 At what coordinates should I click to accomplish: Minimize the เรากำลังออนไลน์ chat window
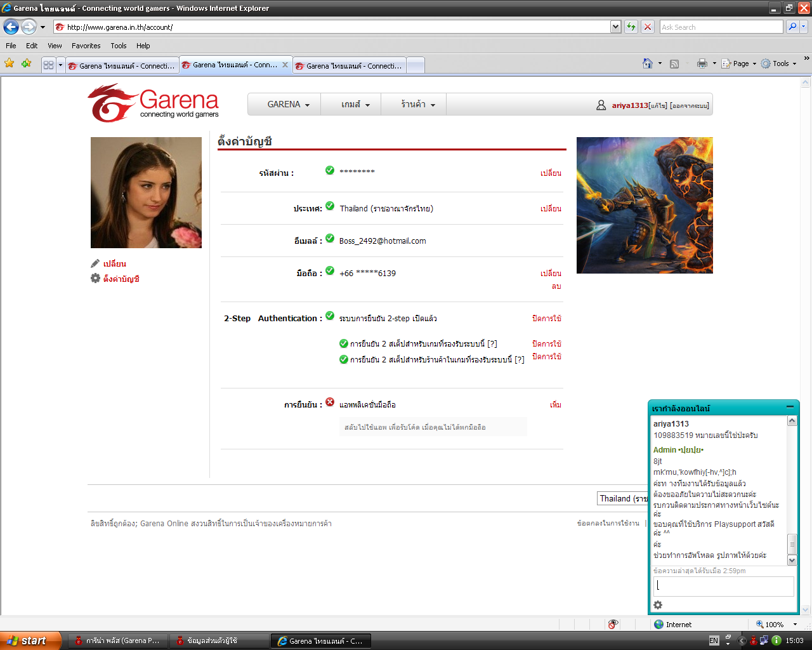point(790,407)
